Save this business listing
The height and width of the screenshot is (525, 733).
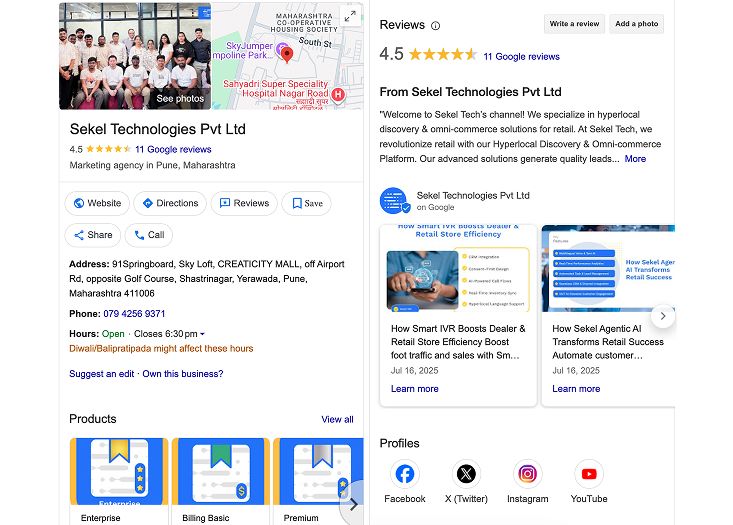coord(307,203)
